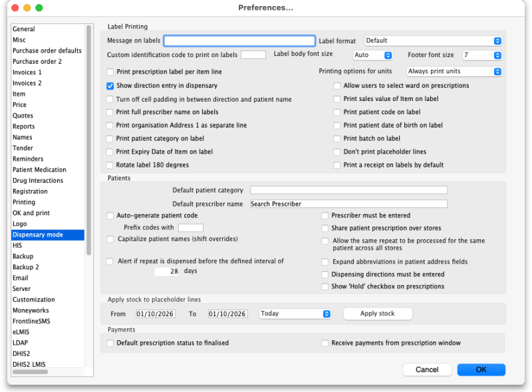
Task: Enable Expand abbreviations in patient address fields
Action: point(325,262)
